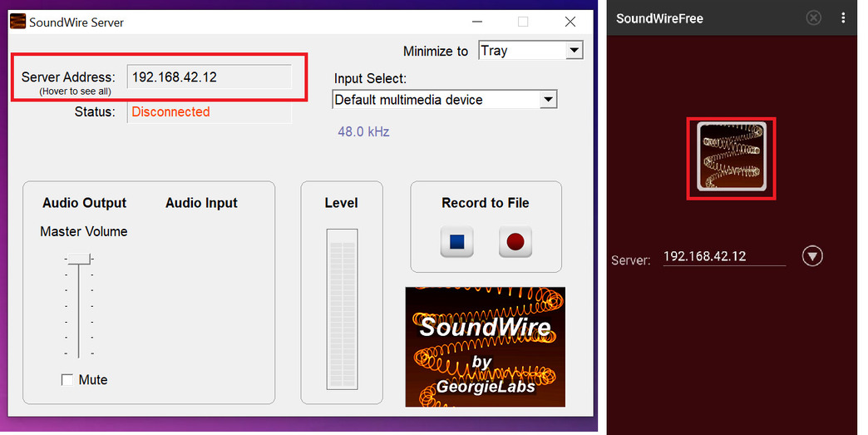Open the SoundWireFree three-dot overflow menu
This screenshot has height=435, width=868.
tap(843, 17)
